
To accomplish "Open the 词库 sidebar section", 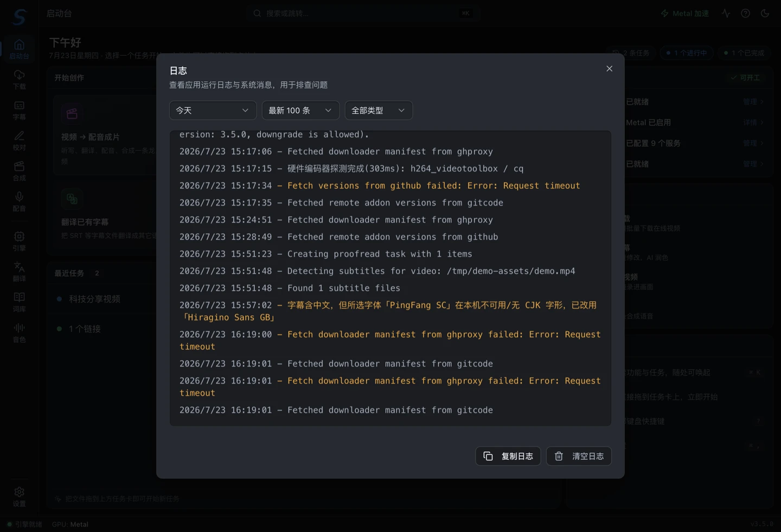I will pyautogui.click(x=19, y=302).
